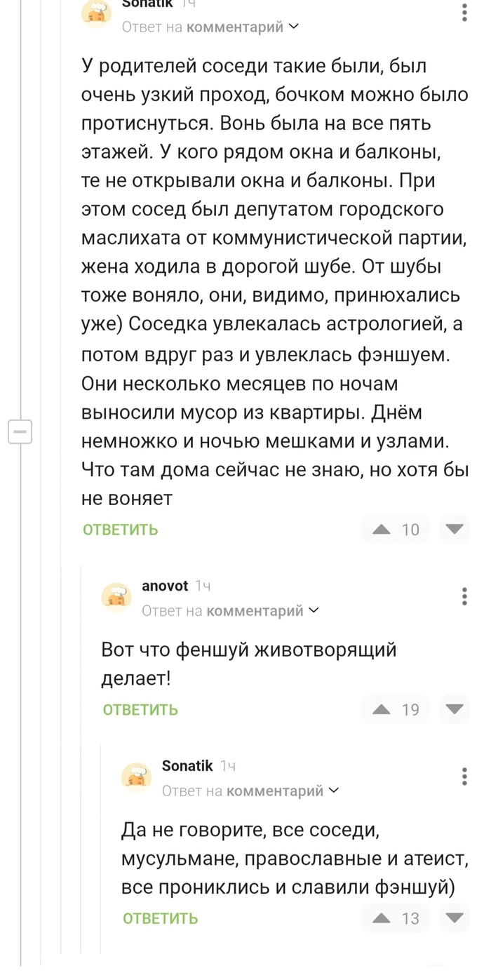Upvote anovot's comment about феншуй
Screen dimensions: 491x980
pyautogui.click(x=382, y=709)
